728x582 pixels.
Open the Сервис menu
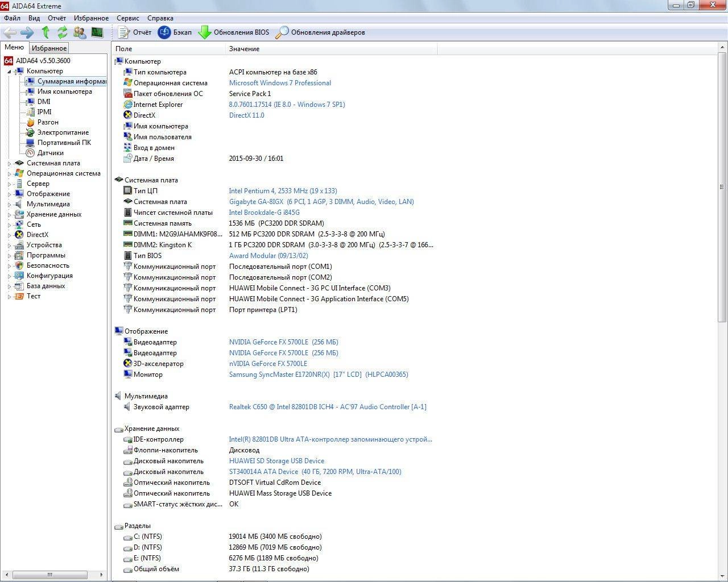(x=127, y=18)
